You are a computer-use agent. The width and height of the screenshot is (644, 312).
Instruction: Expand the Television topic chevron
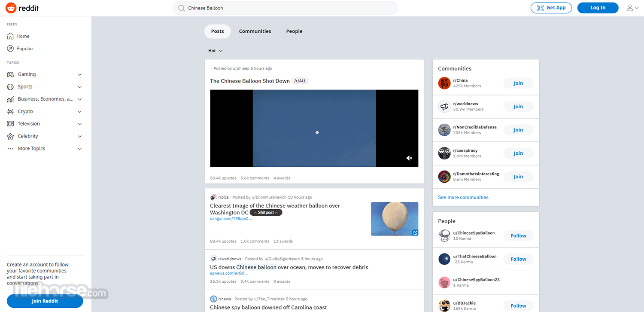pos(79,124)
